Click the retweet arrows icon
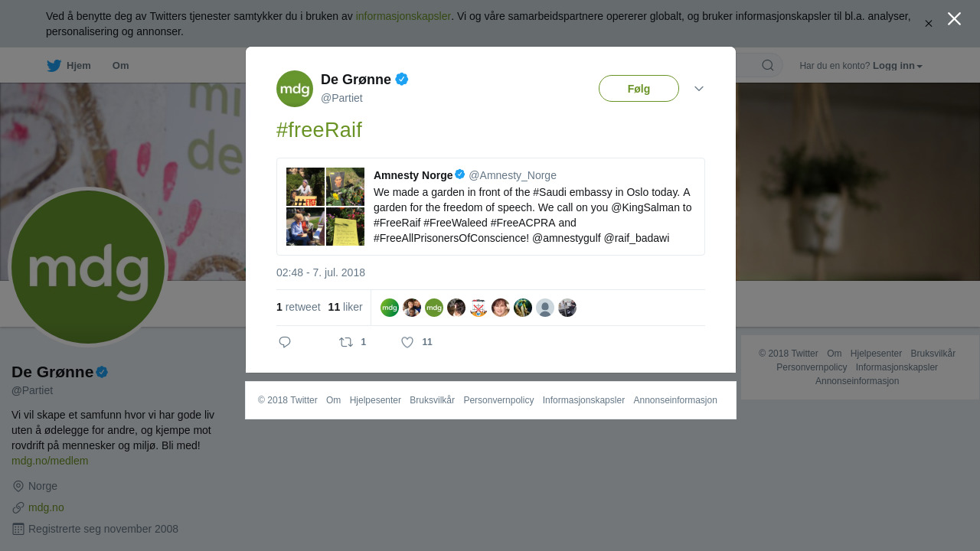 346,342
